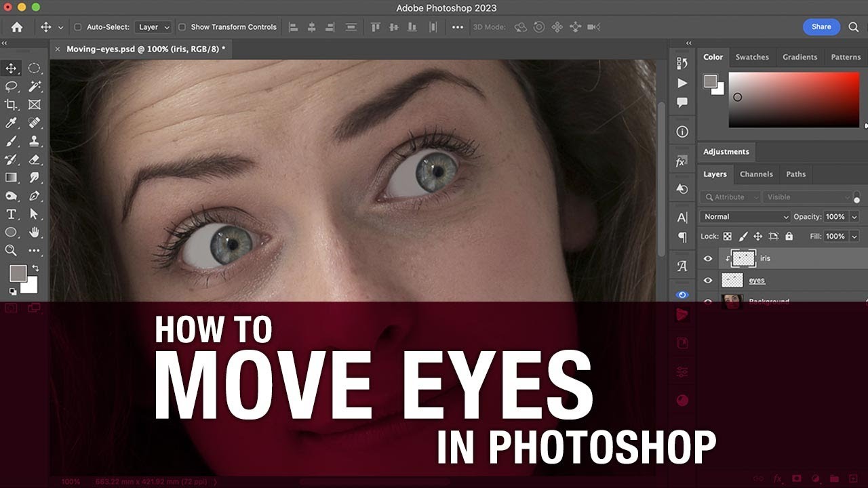Select the Spot Healing Brush tool
The image size is (868, 488).
35,123
